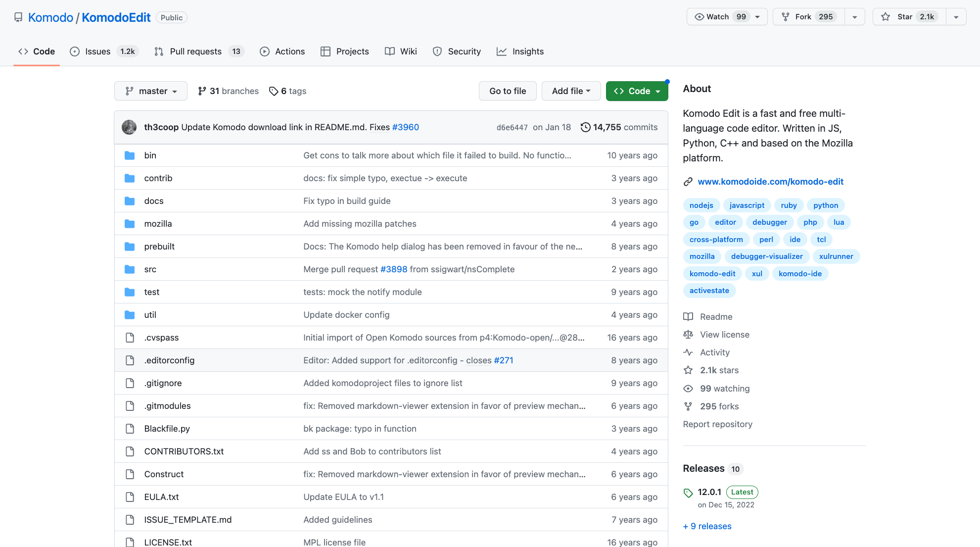The height and width of the screenshot is (547, 980).
Task: Toggle the Code view tab
Action: click(x=36, y=50)
